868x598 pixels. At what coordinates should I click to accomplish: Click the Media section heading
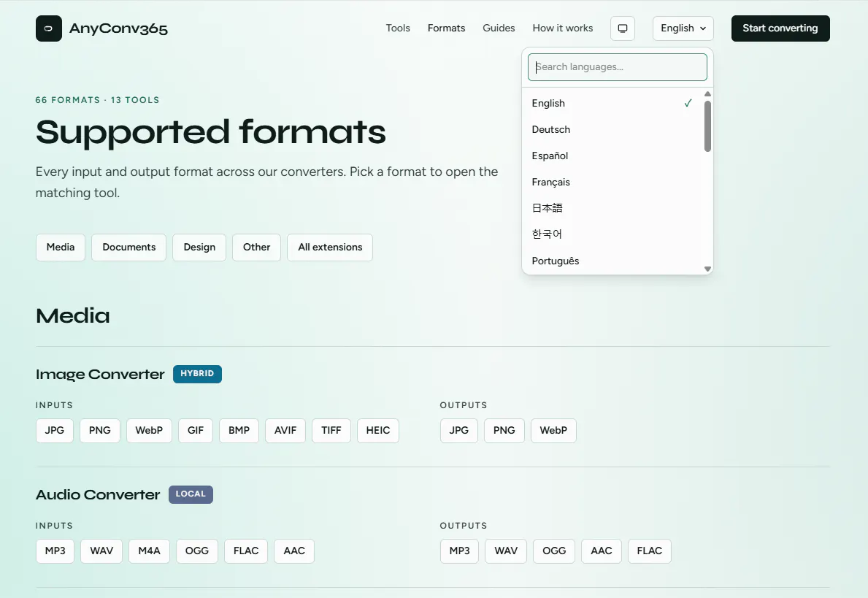[73, 316]
